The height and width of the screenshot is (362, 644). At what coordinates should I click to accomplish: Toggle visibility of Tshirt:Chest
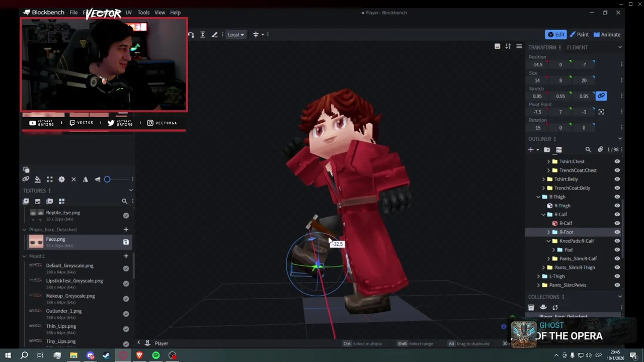click(x=617, y=161)
